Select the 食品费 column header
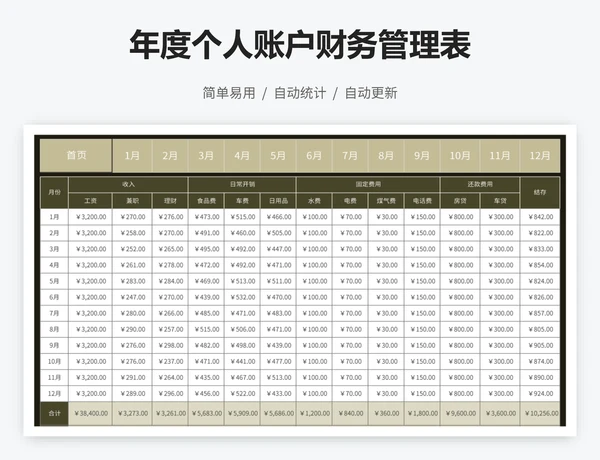Image resolution: width=600 pixels, height=460 pixels. coord(206,201)
